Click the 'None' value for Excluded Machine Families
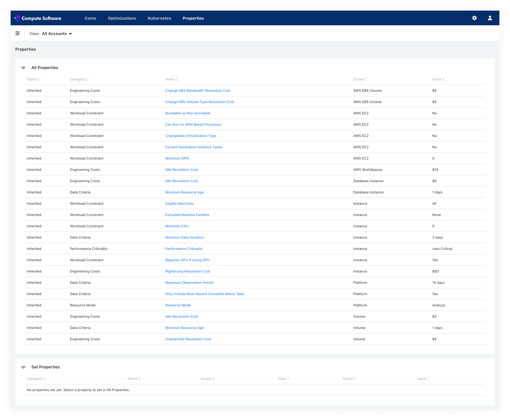This screenshot has width=510, height=420. pyautogui.click(x=436, y=215)
